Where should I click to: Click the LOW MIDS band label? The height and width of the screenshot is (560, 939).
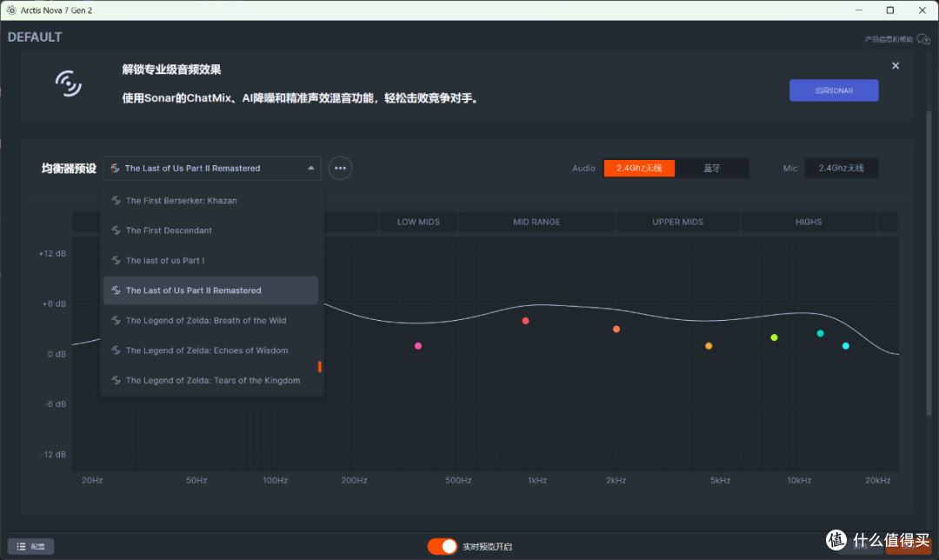[x=418, y=222]
